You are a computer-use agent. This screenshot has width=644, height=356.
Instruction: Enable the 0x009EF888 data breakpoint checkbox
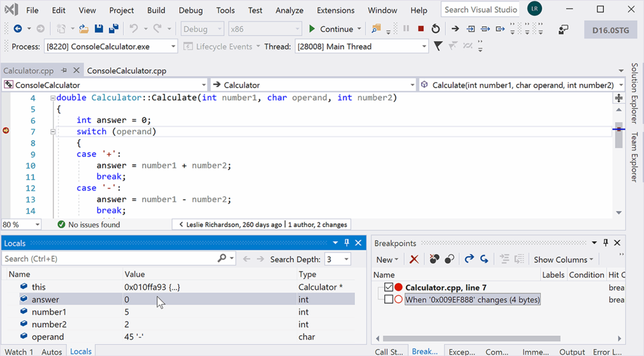(x=388, y=300)
